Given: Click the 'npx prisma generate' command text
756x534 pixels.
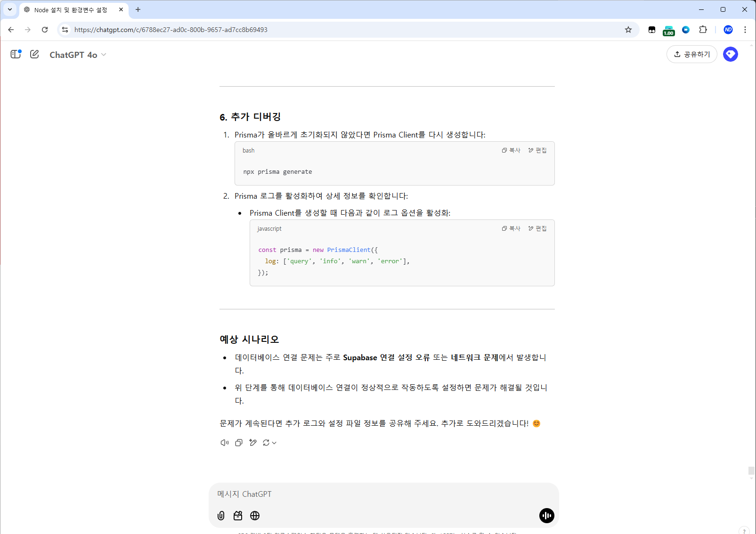Looking at the screenshot, I should click(x=277, y=172).
